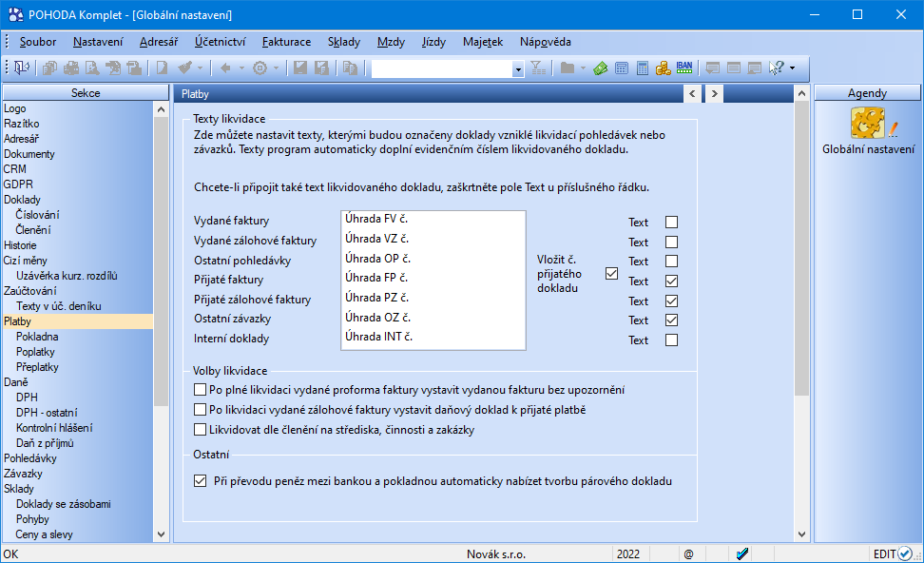Open dropdown arrow next to gear icon
The image size is (924, 563).
pyautogui.click(x=275, y=68)
